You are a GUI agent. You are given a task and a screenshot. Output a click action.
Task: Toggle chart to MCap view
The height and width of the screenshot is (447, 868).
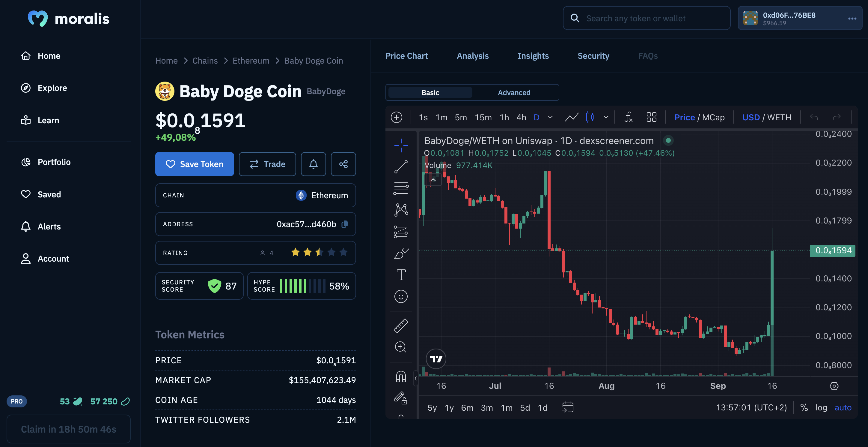713,117
